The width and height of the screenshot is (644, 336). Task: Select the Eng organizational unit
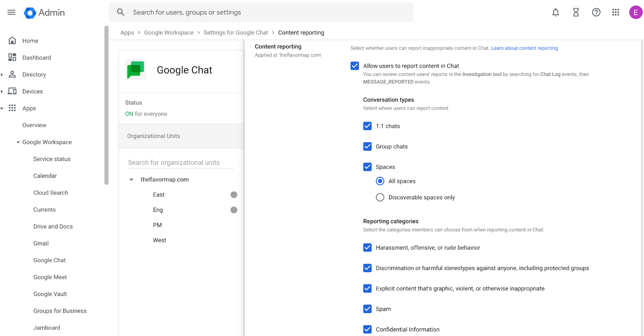click(158, 210)
